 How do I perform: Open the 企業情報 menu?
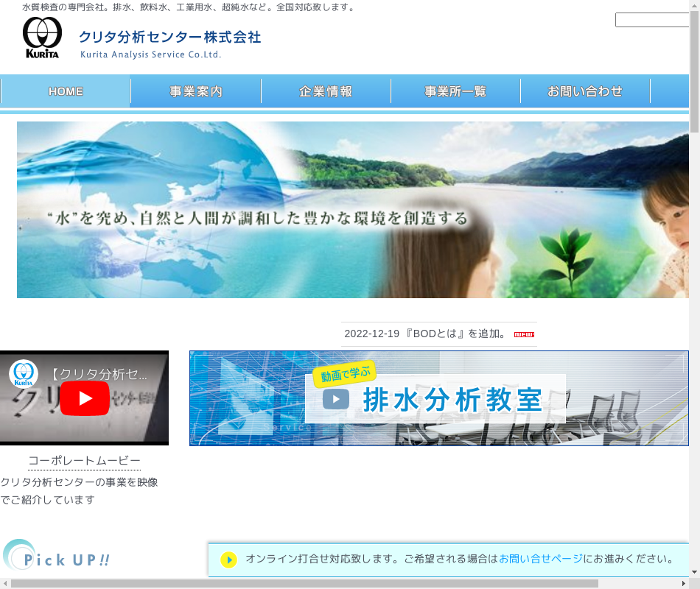point(326,91)
